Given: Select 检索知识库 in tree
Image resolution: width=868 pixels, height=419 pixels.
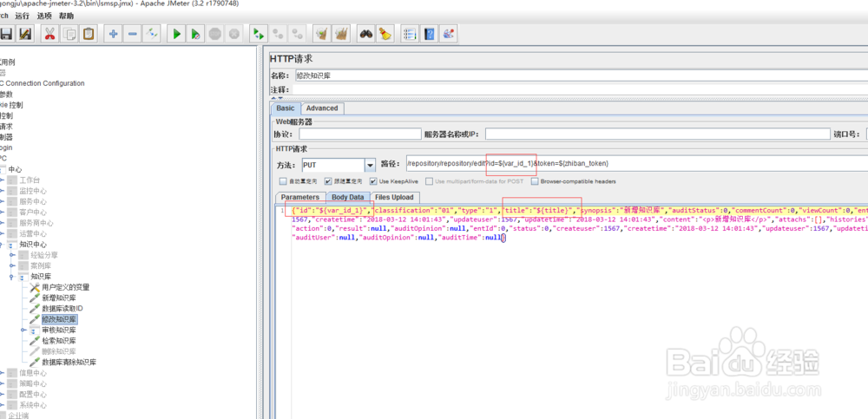Looking at the screenshot, I should point(59,340).
